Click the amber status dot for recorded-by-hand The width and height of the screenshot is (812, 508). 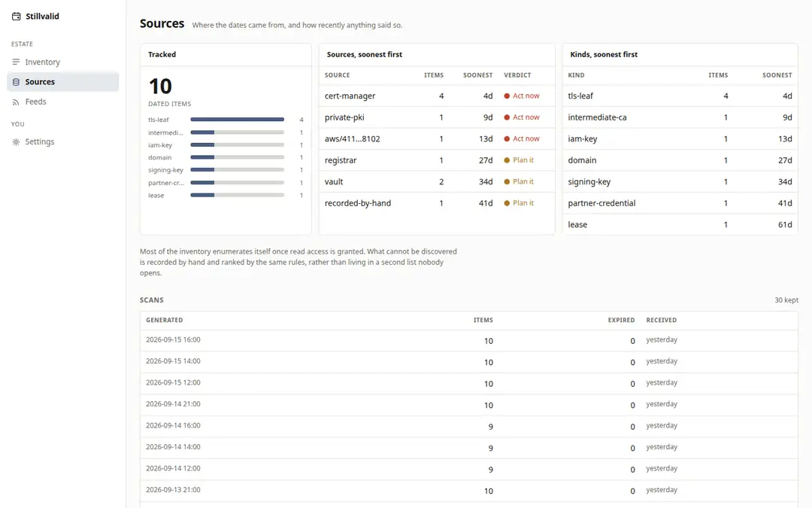pyautogui.click(x=507, y=203)
